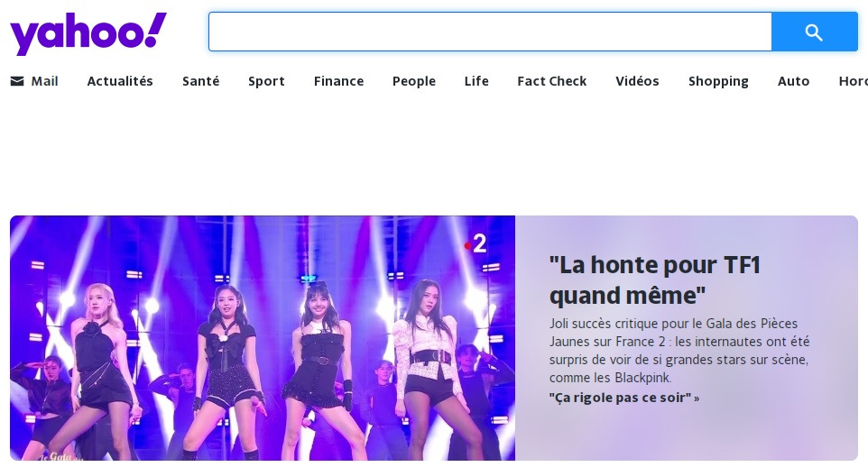Follow the "Ça rigole pas ce soir" link
This screenshot has height=467, width=868.
click(623, 398)
